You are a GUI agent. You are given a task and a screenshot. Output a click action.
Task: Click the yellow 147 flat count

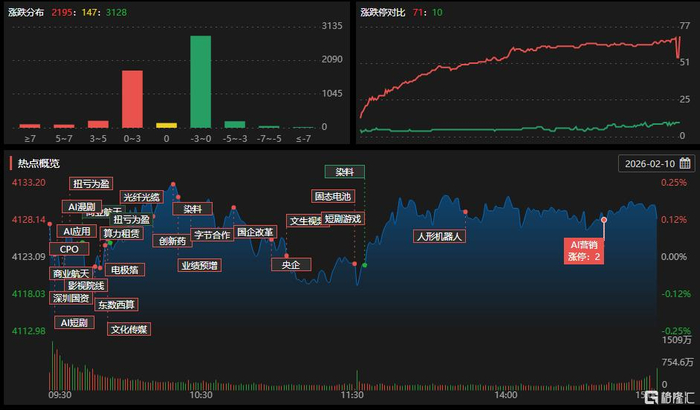[89, 13]
